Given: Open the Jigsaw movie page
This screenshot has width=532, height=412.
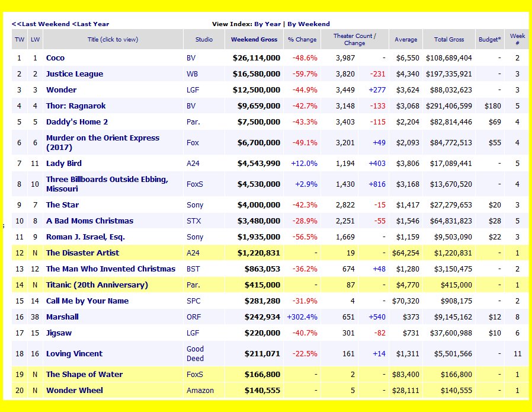Looking at the screenshot, I should (59, 333).
